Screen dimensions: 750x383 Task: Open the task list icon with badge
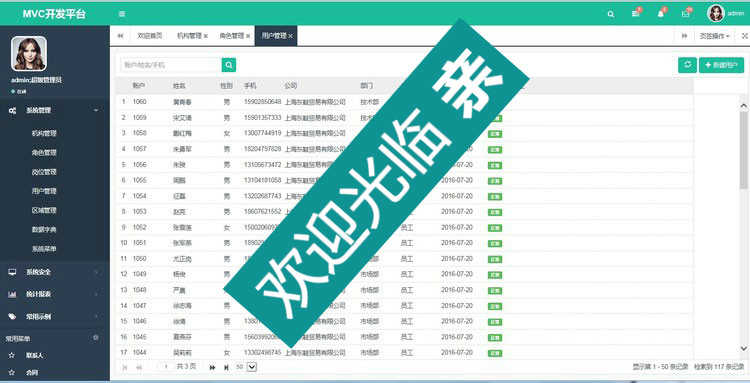point(636,13)
